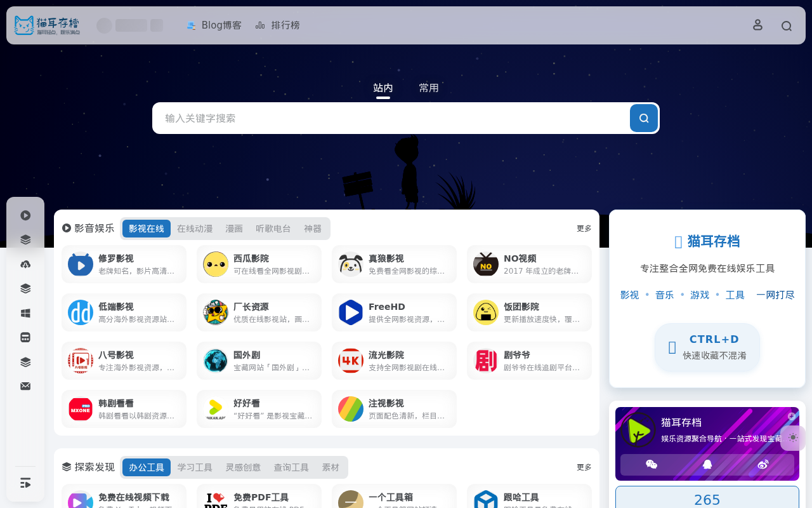Click the envelope mail sidebar icon

point(25,386)
